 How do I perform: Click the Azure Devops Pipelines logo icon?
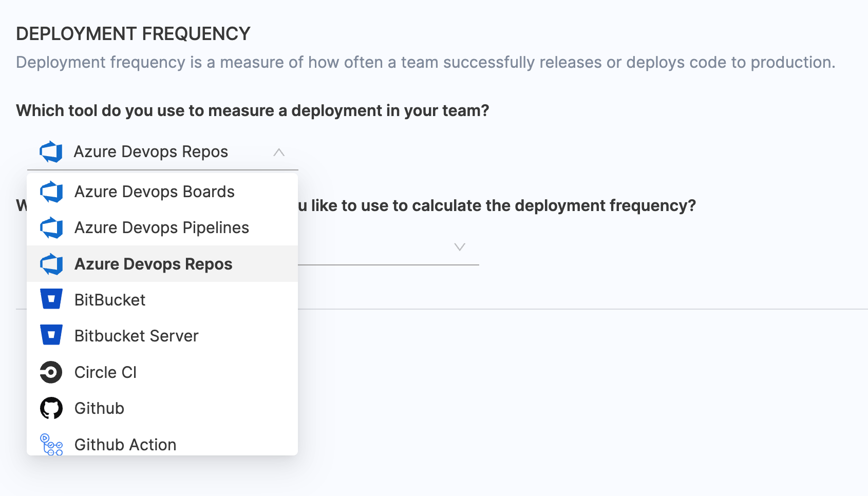coord(51,228)
